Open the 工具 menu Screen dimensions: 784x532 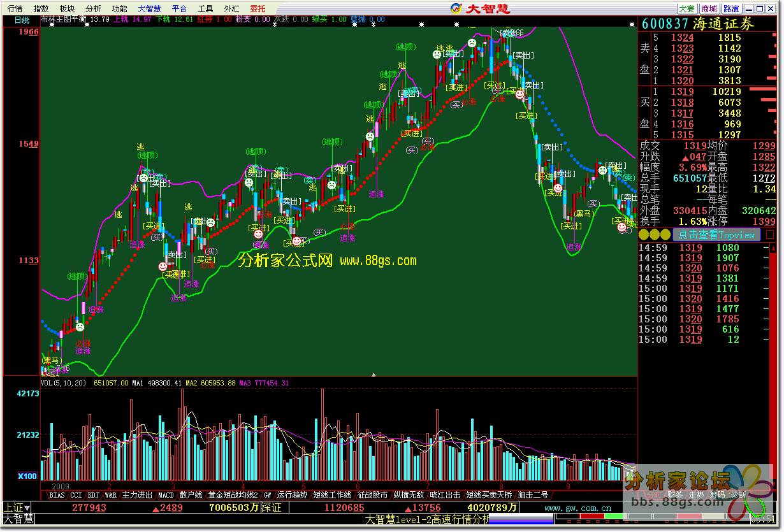pyautogui.click(x=206, y=9)
